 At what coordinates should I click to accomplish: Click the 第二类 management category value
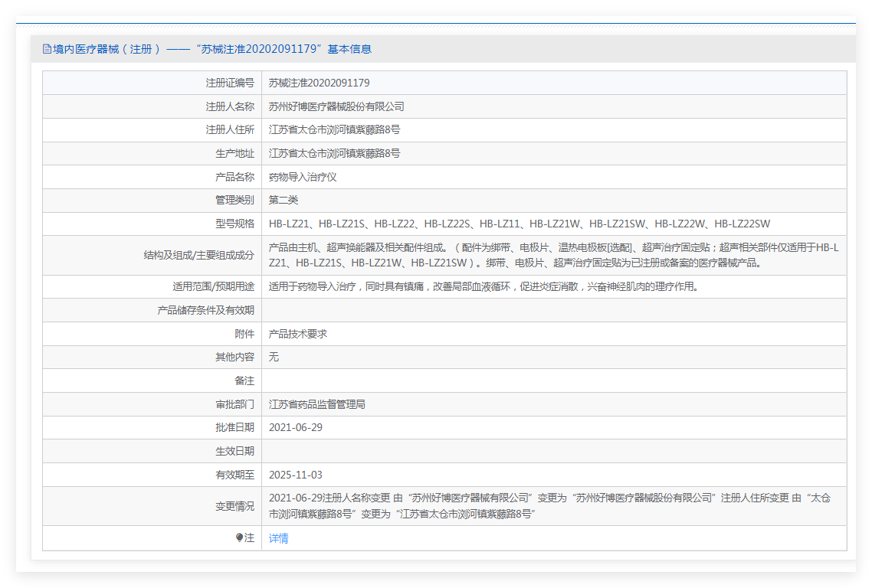pyautogui.click(x=284, y=200)
